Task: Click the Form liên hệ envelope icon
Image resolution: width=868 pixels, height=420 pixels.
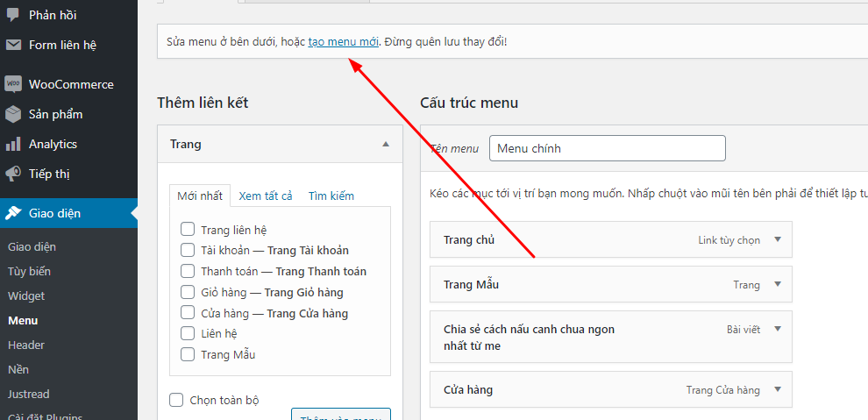Action: click(13, 45)
